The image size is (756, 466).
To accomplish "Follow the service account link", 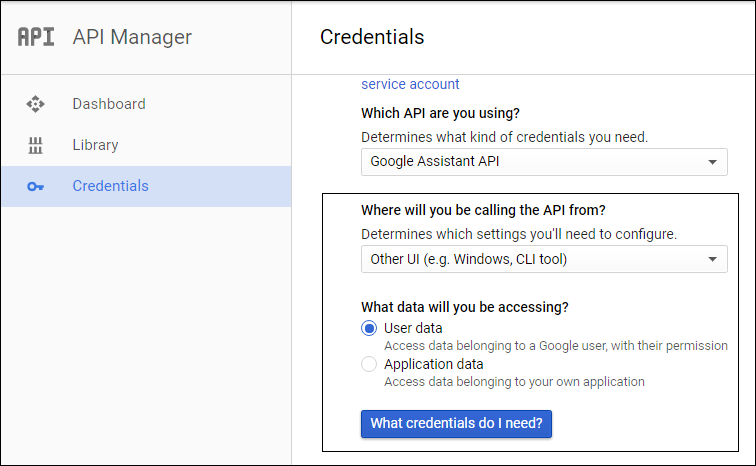I will (x=410, y=84).
